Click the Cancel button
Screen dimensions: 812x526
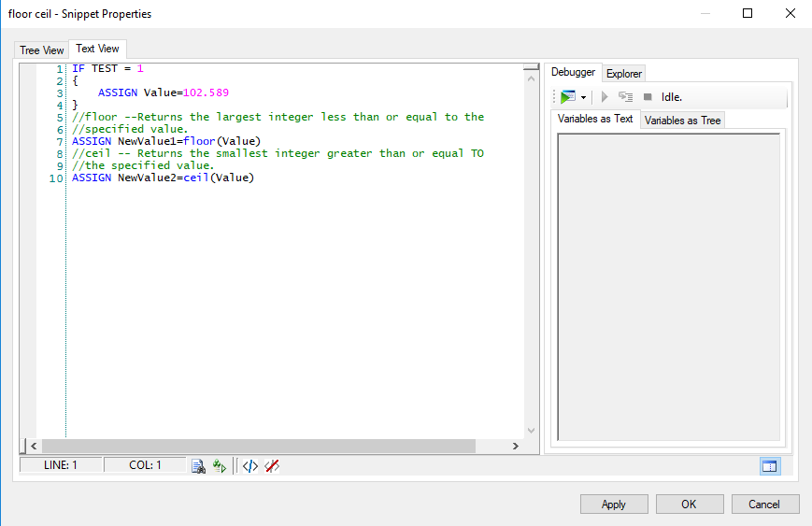(765, 505)
